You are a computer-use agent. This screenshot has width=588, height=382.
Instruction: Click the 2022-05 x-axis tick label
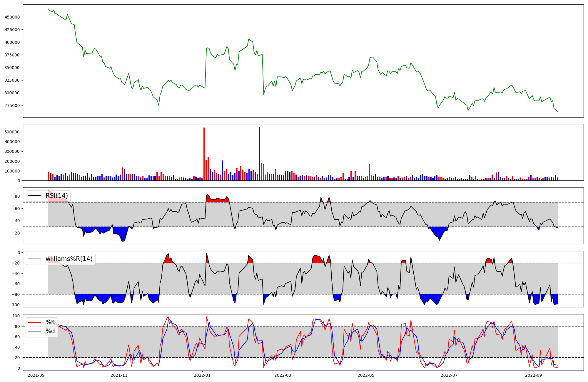(366, 375)
